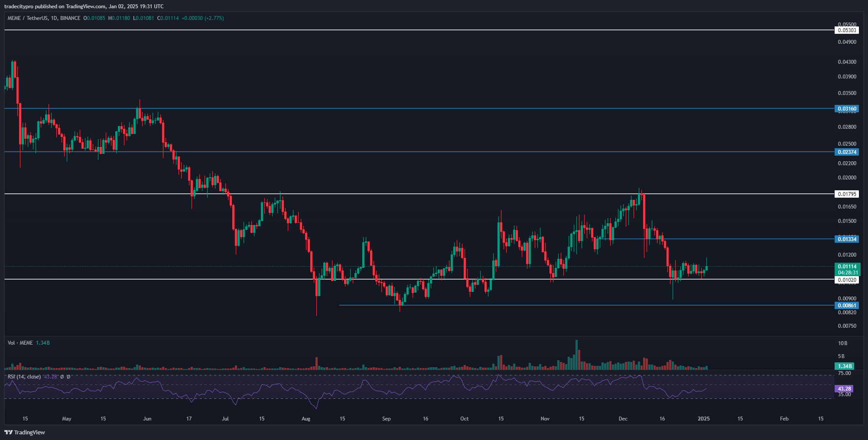Click the TradingView logo at bottom left
The width and height of the screenshot is (868, 440).
25,432
